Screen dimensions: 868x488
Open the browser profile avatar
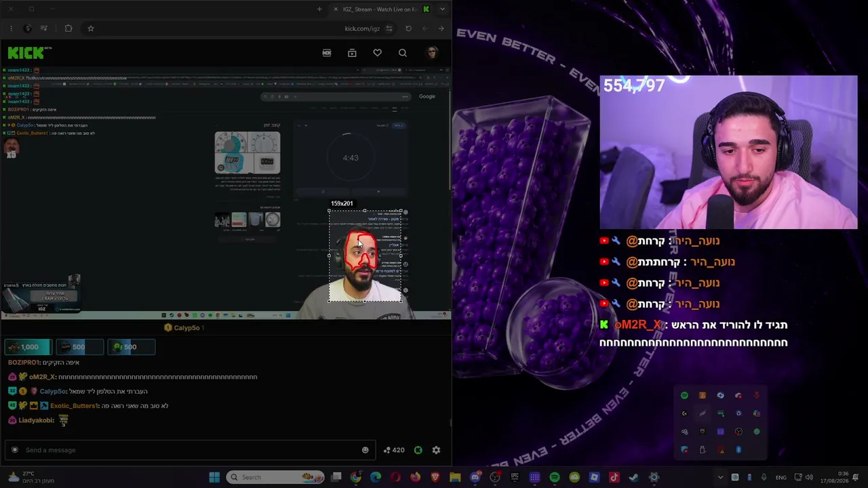(27, 28)
